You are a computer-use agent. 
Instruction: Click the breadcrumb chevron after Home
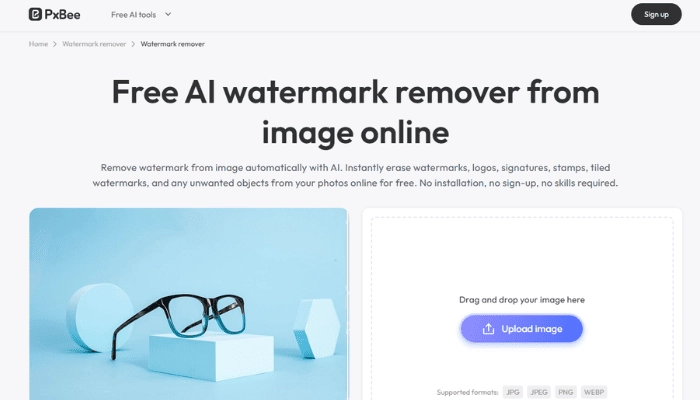point(55,44)
